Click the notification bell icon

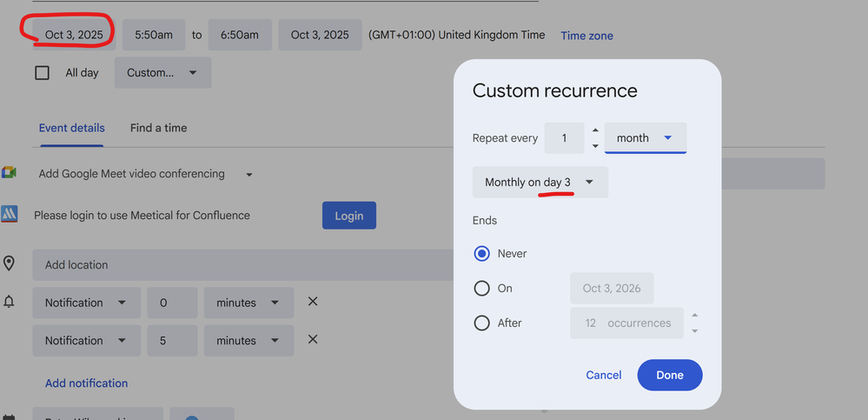pyautogui.click(x=9, y=302)
